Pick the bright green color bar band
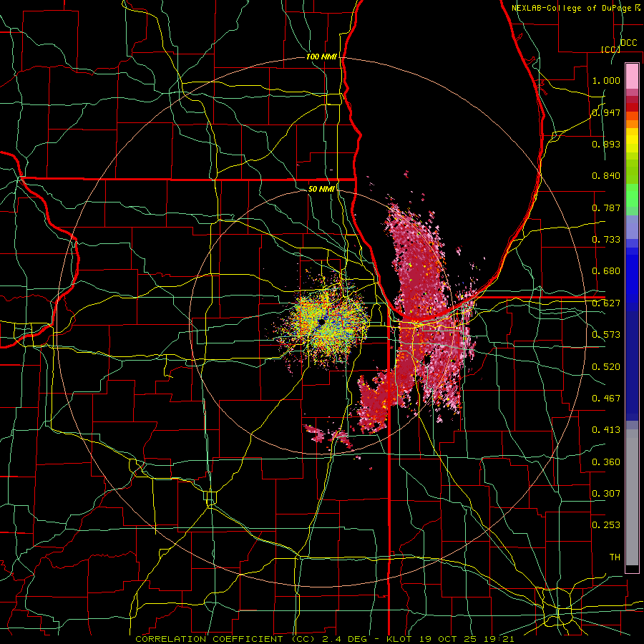644x644 pixels. click(x=632, y=195)
